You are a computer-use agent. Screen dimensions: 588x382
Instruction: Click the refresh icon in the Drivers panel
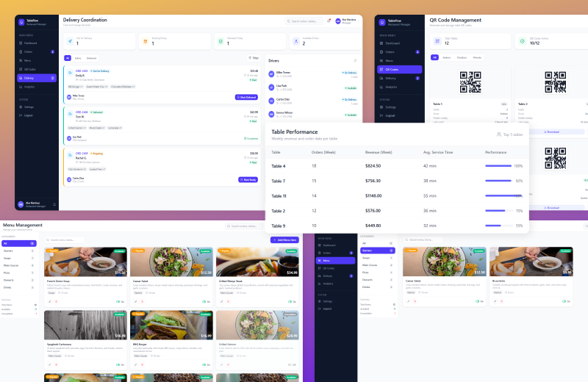tap(355, 60)
